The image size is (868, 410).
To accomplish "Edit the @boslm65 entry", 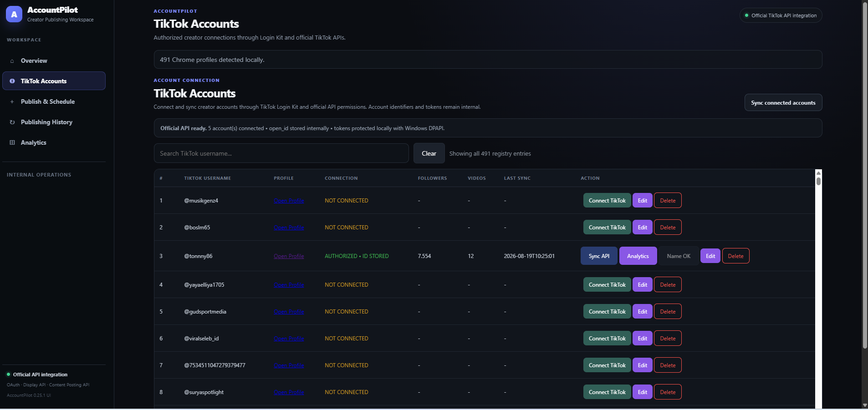I will click(643, 228).
